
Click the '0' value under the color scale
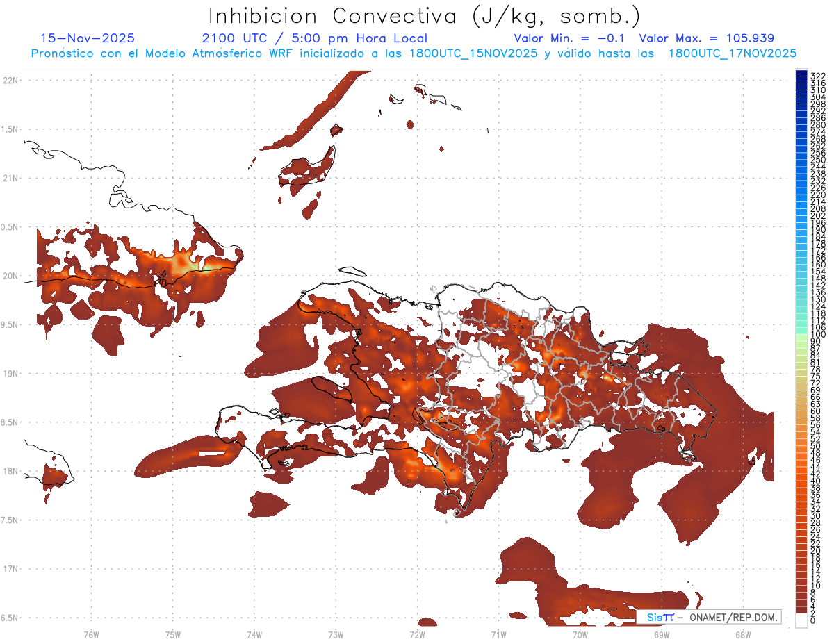coord(813,620)
